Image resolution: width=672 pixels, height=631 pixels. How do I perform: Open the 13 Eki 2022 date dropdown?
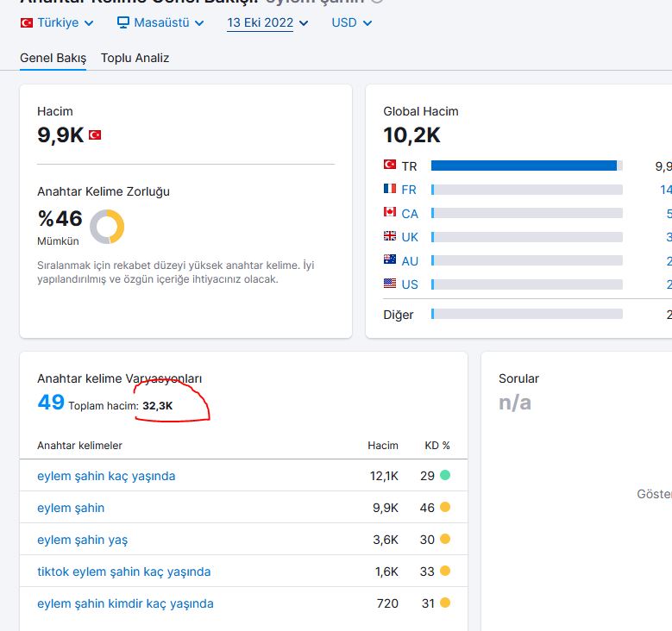[267, 22]
